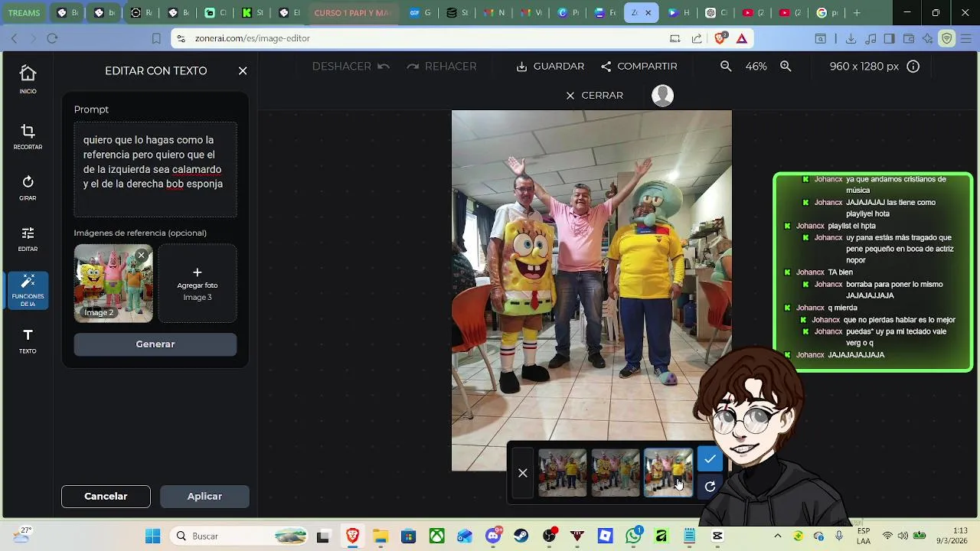Switch to CURSO 1 PAPI Y MA tab
The image size is (980, 551).
tap(352, 13)
